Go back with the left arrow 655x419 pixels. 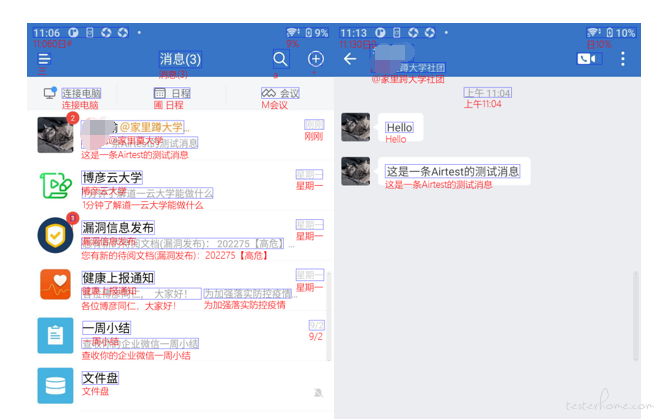(x=350, y=59)
